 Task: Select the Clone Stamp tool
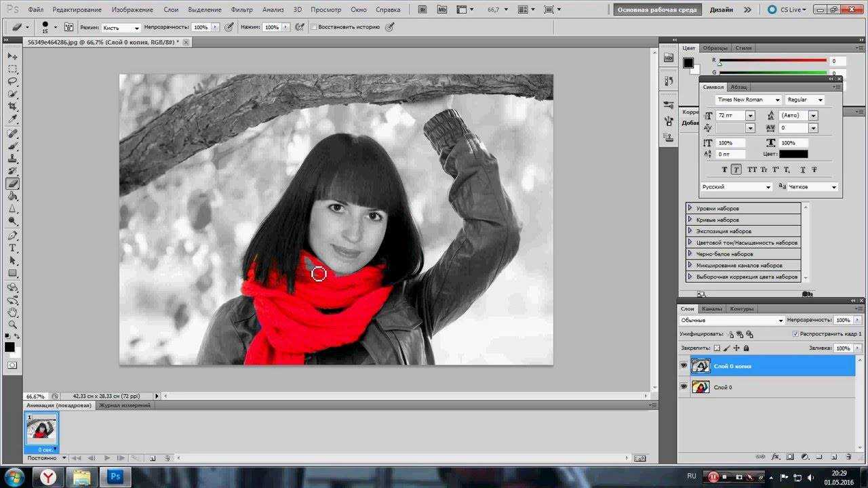pos(12,159)
